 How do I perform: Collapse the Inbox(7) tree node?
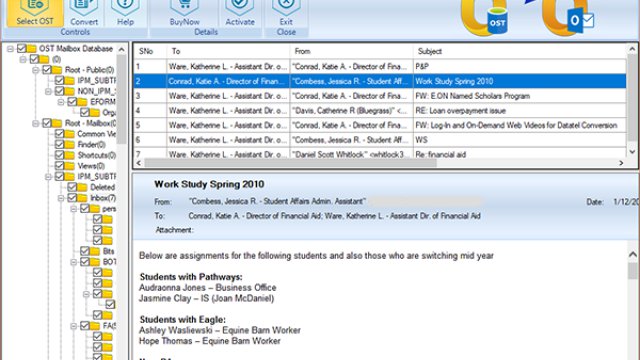[61, 198]
